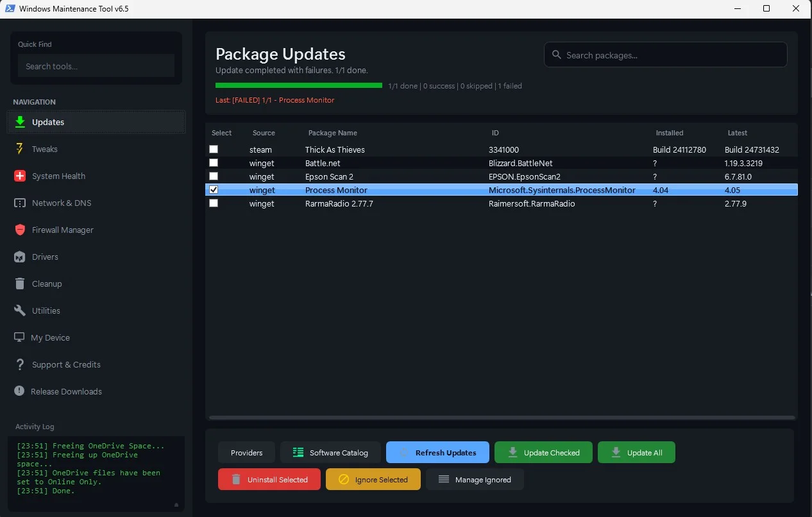Open the Updates navigation section
Viewport: 812px width, 517px height.
[96, 122]
